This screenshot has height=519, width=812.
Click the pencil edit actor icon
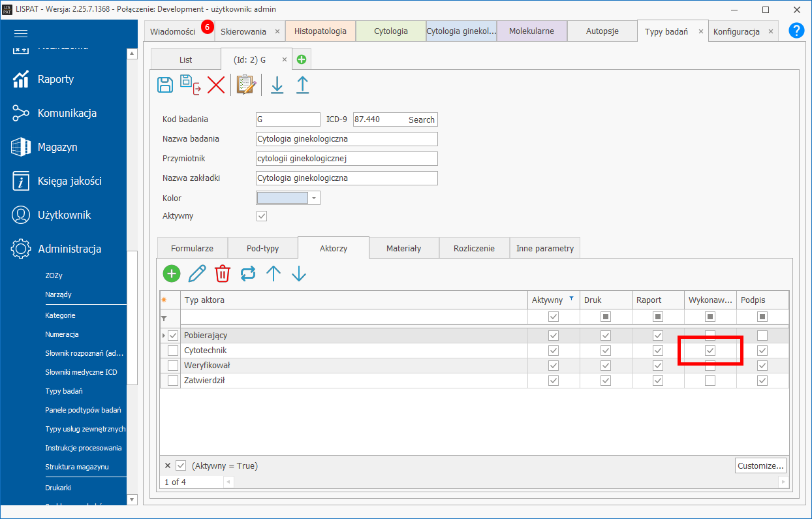(x=197, y=274)
